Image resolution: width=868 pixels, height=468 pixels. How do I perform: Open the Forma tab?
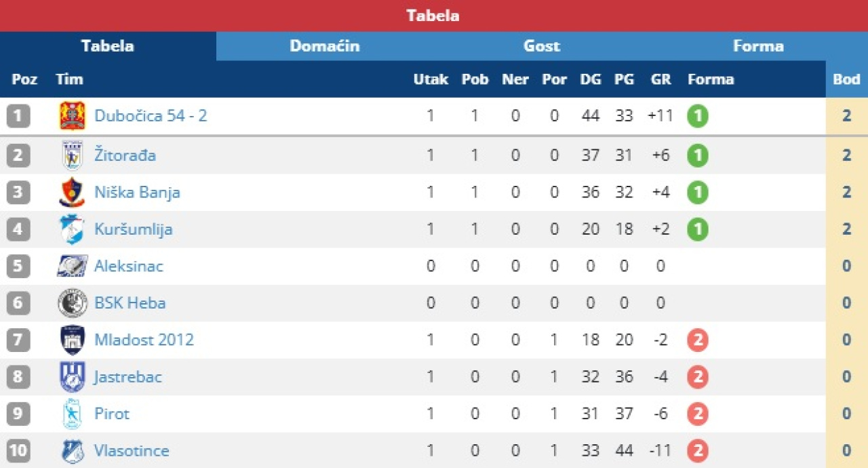[x=758, y=46]
